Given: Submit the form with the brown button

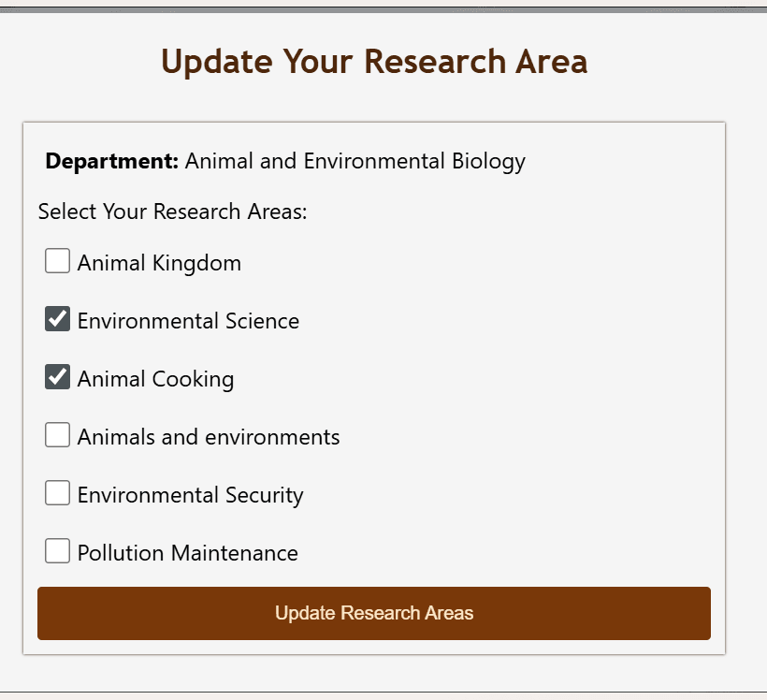Looking at the screenshot, I should pyautogui.click(x=374, y=613).
